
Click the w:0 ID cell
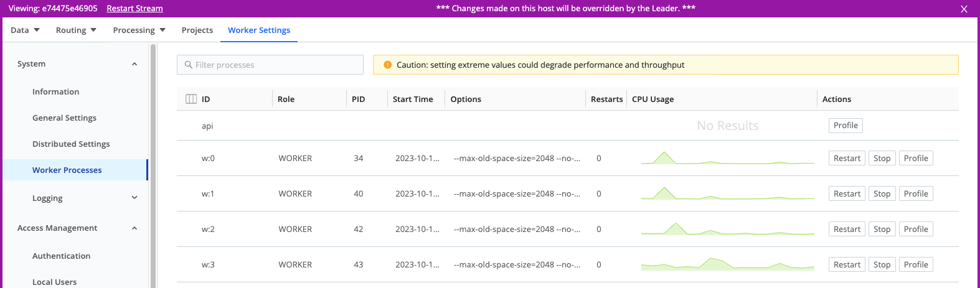[x=208, y=158]
